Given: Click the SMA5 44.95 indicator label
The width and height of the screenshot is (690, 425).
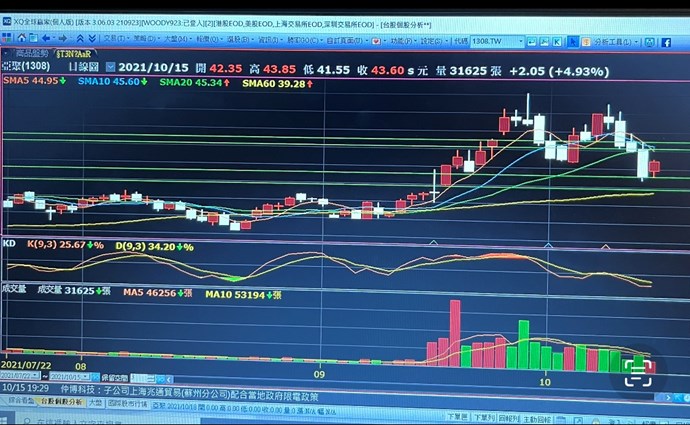Looking at the screenshot, I should pos(34,81).
